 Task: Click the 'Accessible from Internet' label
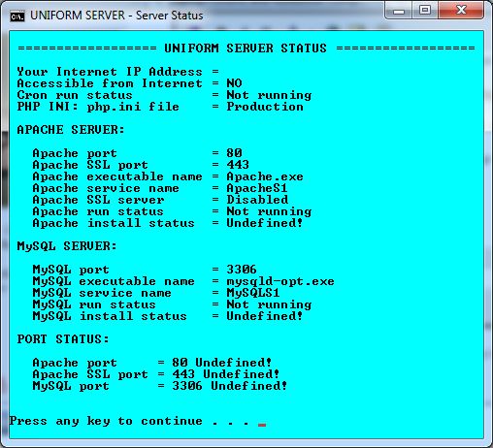[110, 83]
